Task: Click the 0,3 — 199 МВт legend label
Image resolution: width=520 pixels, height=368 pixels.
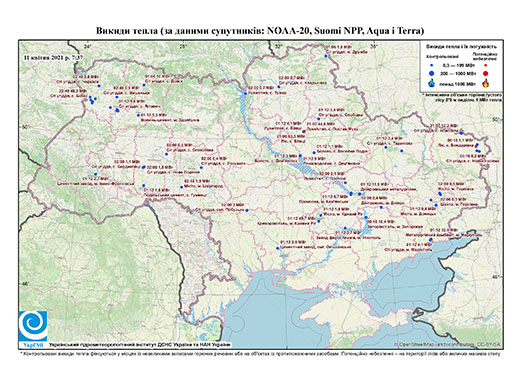Action: [x=457, y=65]
